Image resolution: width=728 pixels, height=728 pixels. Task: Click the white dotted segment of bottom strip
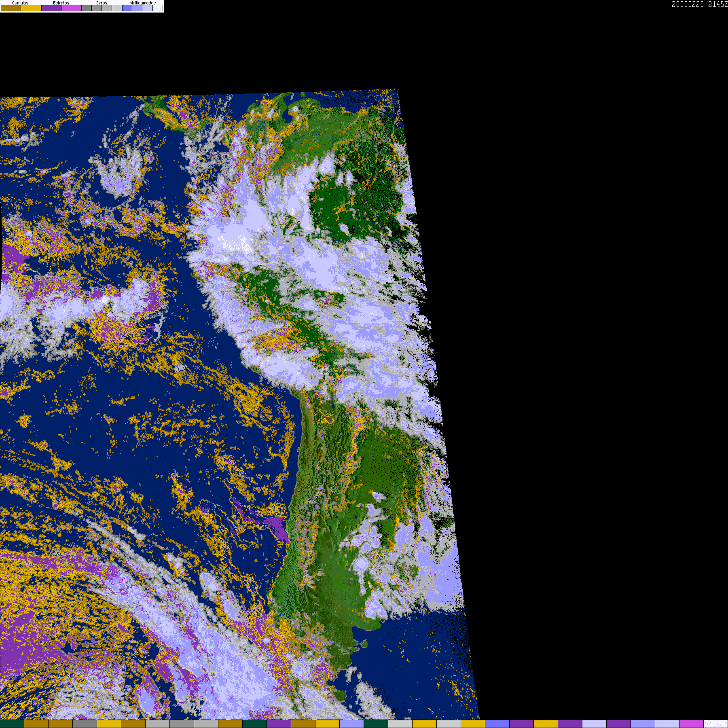pos(715,724)
